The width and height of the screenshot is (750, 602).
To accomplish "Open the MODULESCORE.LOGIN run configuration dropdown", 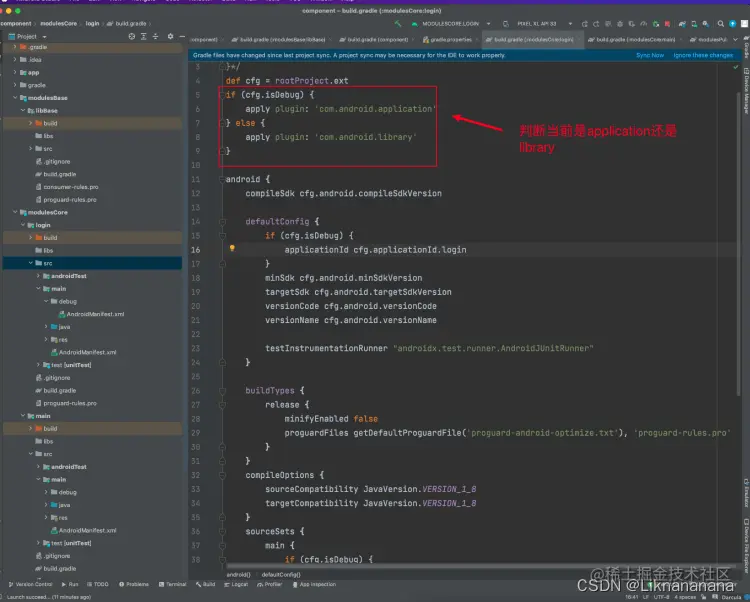I will 451,23.
